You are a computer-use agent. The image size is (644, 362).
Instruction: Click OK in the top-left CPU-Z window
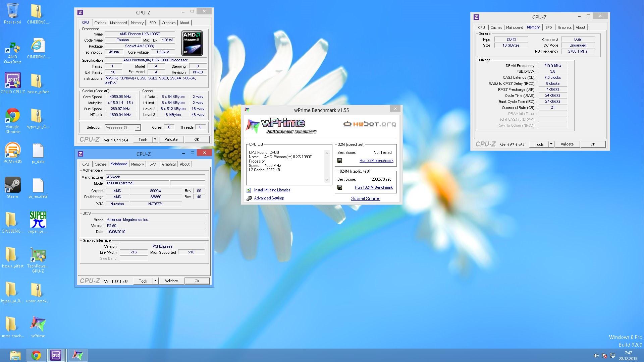pyautogui.click(x=197, y=139)
